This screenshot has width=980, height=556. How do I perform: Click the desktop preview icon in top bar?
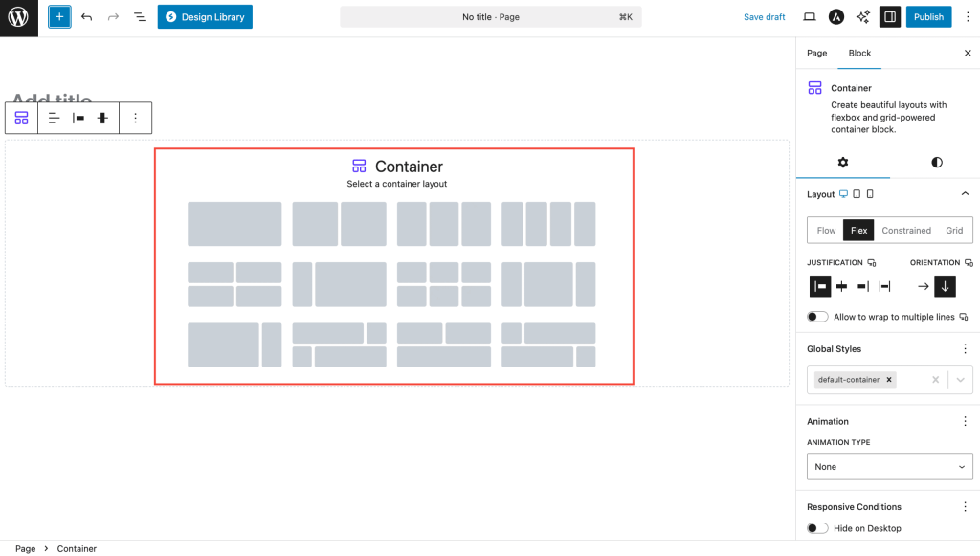(x=810, y=17)
